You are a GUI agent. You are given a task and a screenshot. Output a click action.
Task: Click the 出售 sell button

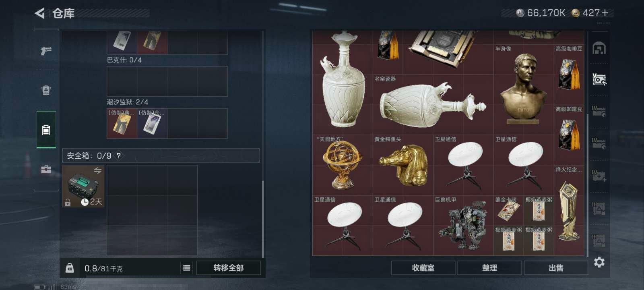tap(556, 268)
